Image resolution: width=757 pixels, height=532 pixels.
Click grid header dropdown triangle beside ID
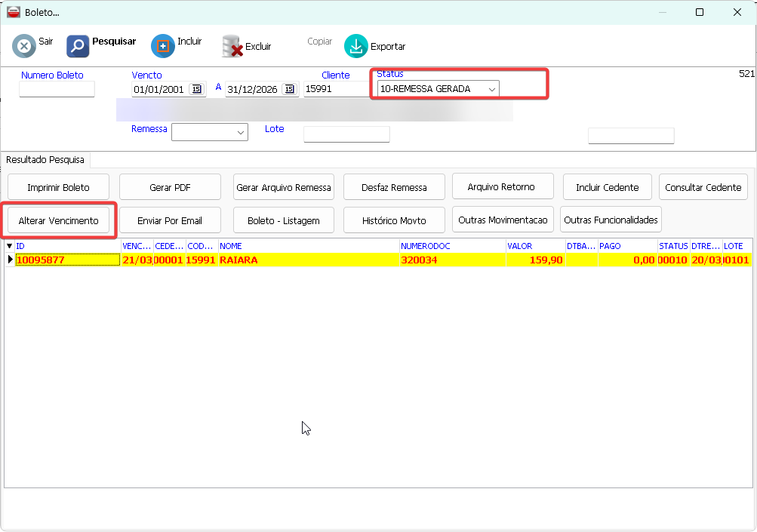coord(10,246)
